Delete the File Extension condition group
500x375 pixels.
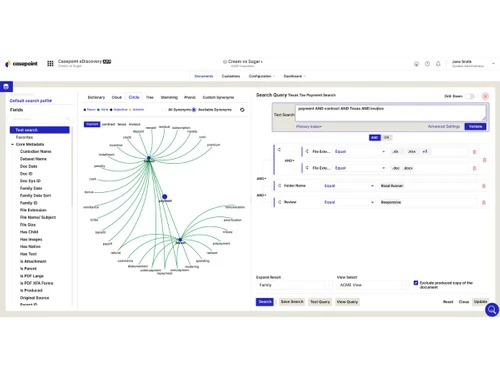(x=485, y=160)
